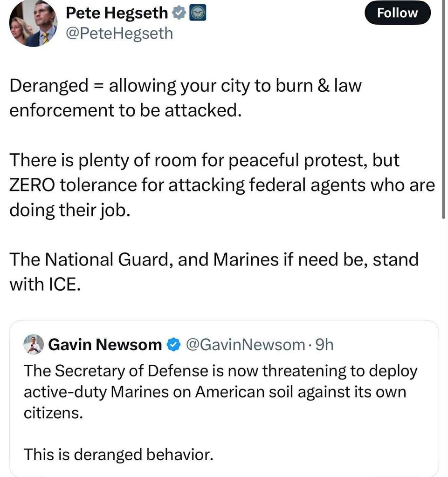Viewport: 448px width, 477px height.
Task: Click the "doing their job." text
Action: click(67, 210)
